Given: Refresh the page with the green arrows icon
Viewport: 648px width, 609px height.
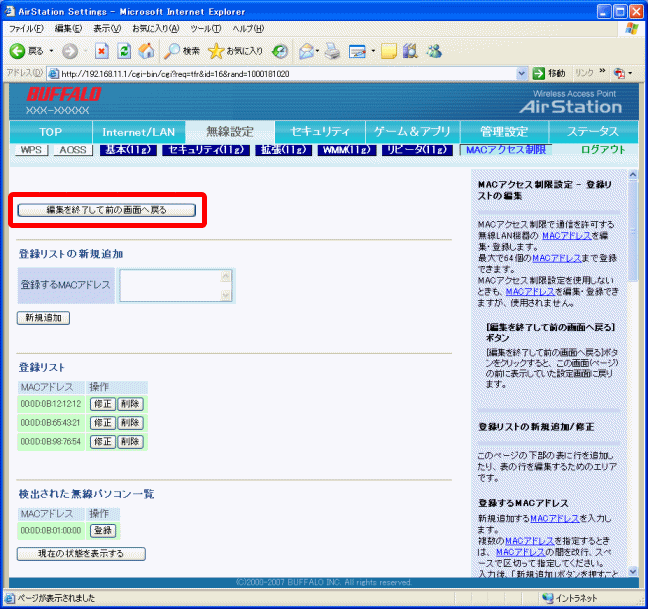Looking at the screenshot, I should [124, 51].
